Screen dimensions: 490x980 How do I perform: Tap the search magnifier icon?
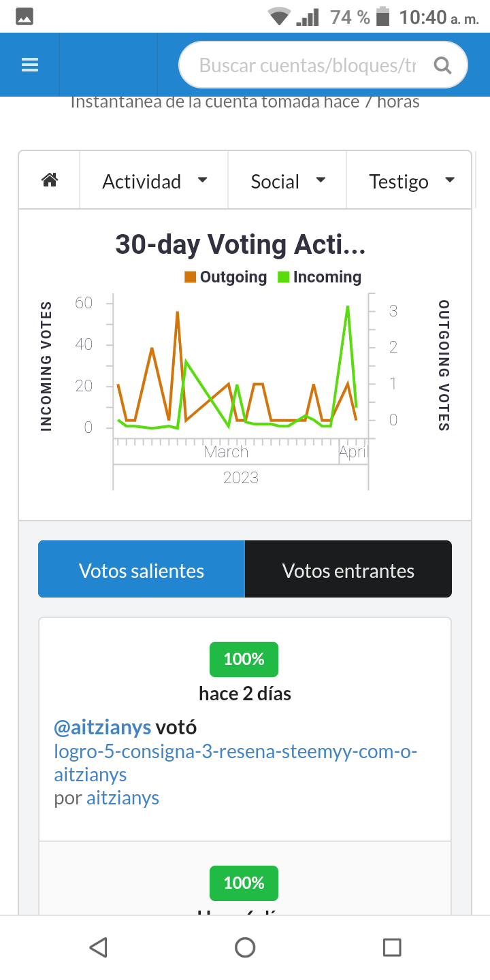click(x=442, y=65)
